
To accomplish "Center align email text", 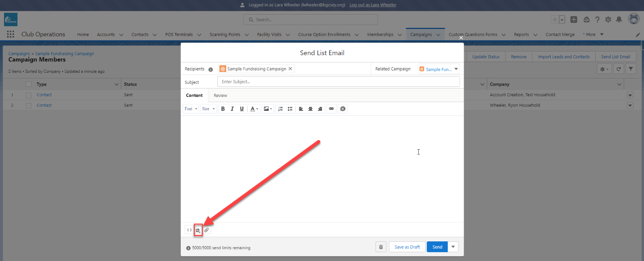I will pos(310,109).
